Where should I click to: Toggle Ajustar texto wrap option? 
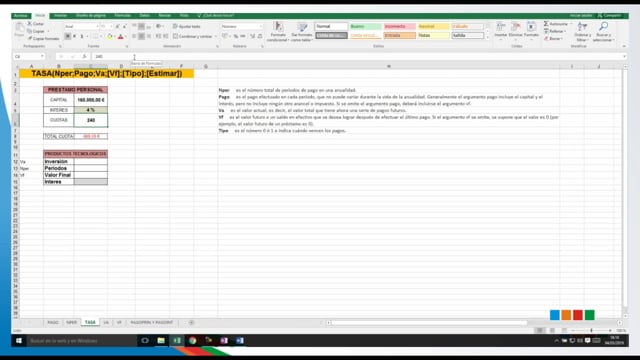pos(187,27)
